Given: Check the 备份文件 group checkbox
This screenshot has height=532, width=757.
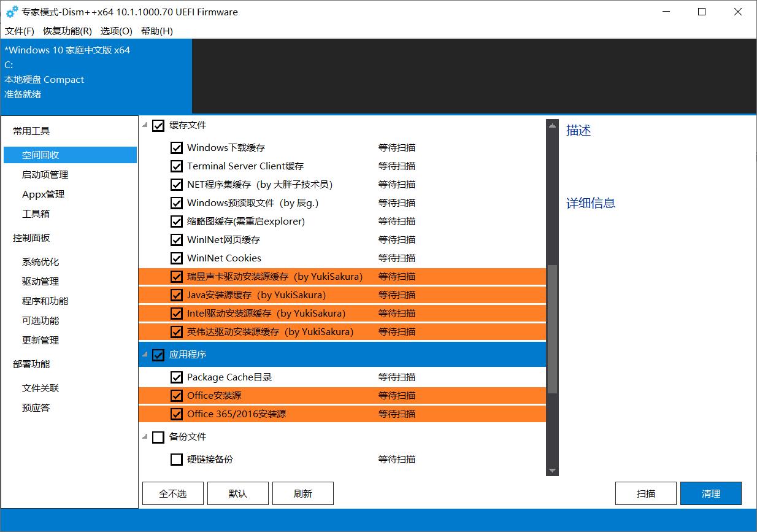Looking at the screenshot, I should click(x=158, y=437).
